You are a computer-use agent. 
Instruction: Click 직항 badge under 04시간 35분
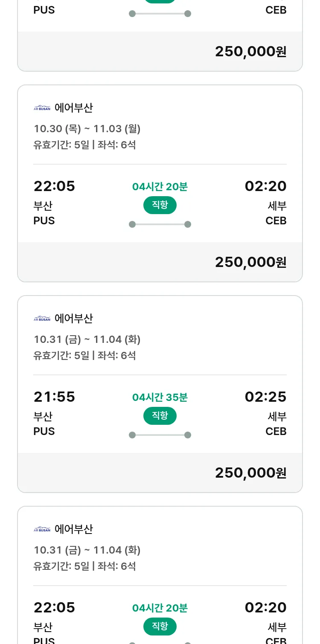point(160,416)
